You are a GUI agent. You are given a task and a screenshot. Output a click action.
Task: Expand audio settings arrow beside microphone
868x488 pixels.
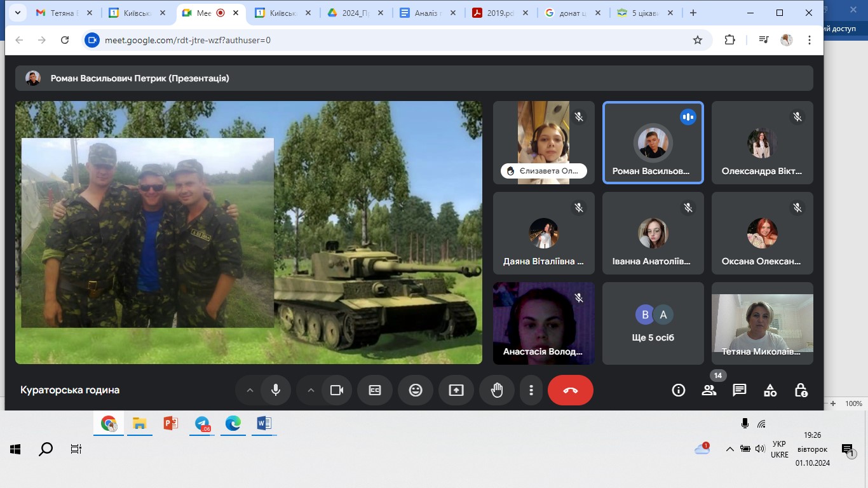pos(250,390)
